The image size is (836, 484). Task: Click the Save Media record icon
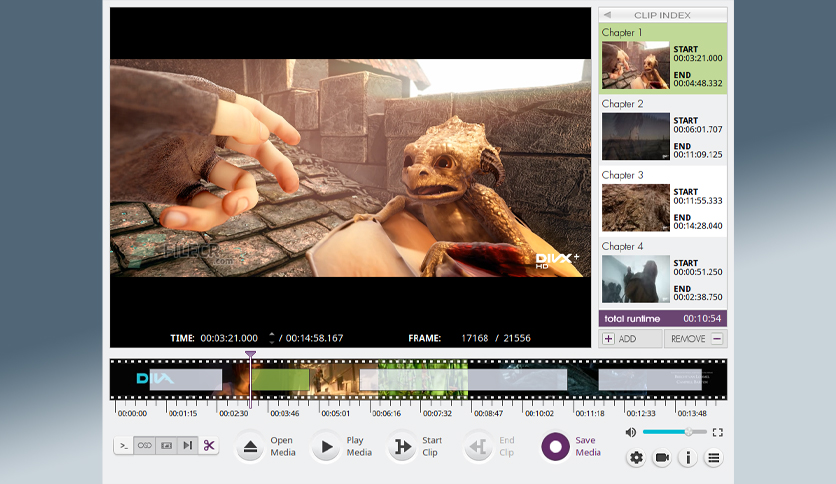coord(555,447)
